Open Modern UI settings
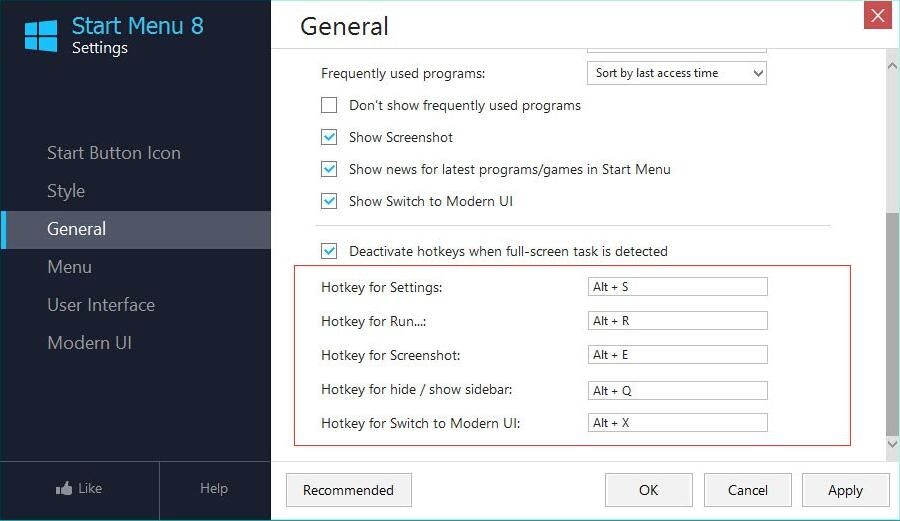 [x=90, y=343]
